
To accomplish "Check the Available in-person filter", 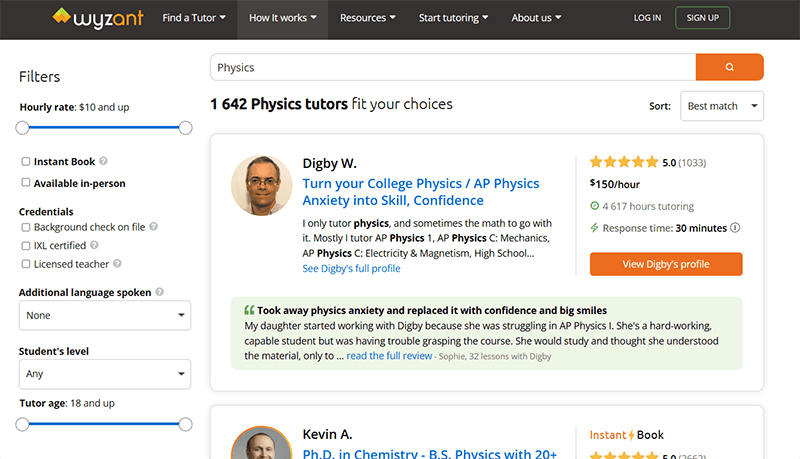I will (x=26, y=183).
